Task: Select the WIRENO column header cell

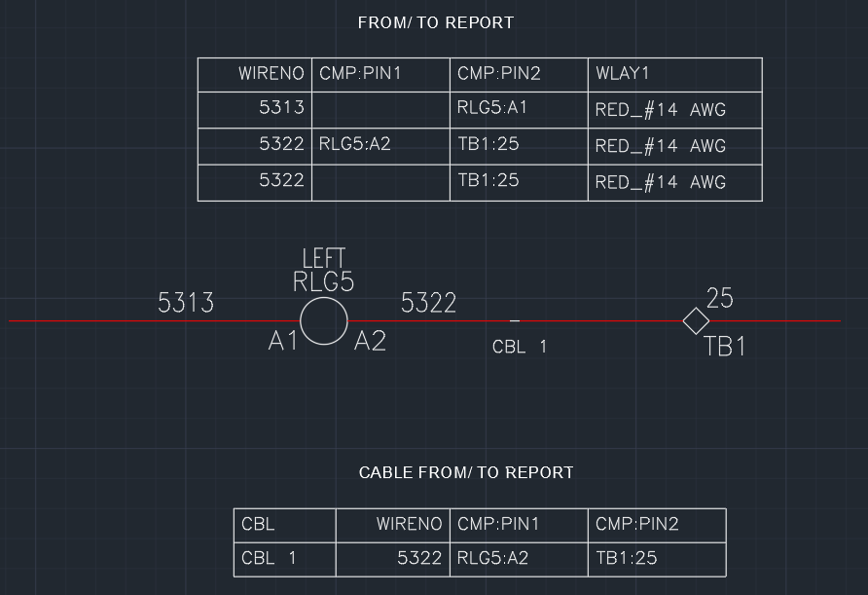Action: [272, 74]
